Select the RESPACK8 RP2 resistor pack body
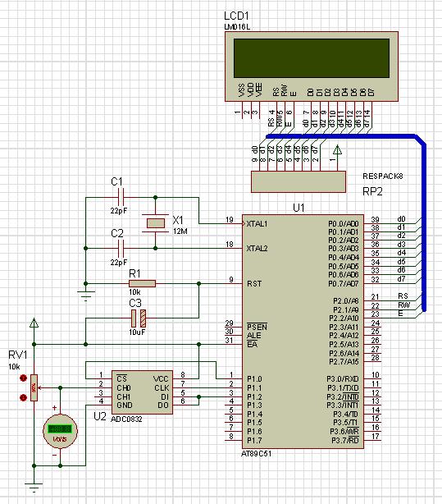 point(298,181)
